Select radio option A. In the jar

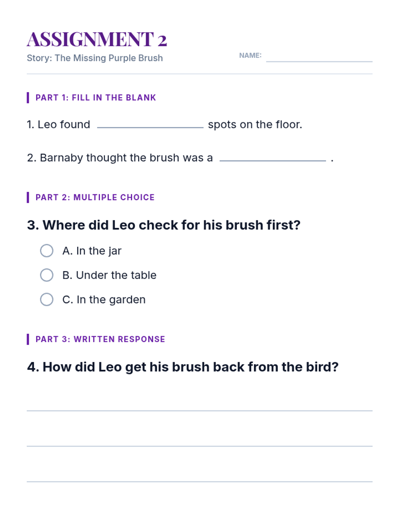tap(47, 251)
